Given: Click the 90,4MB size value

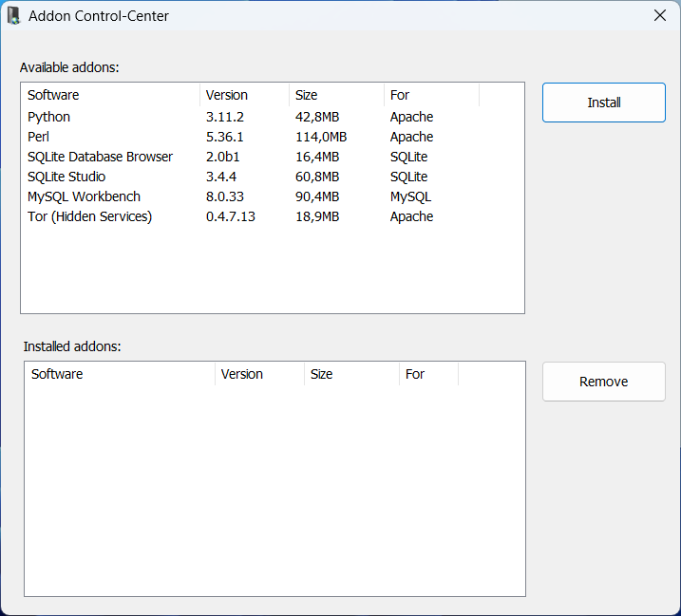Looking at the screenshot, I should [317, 196].
